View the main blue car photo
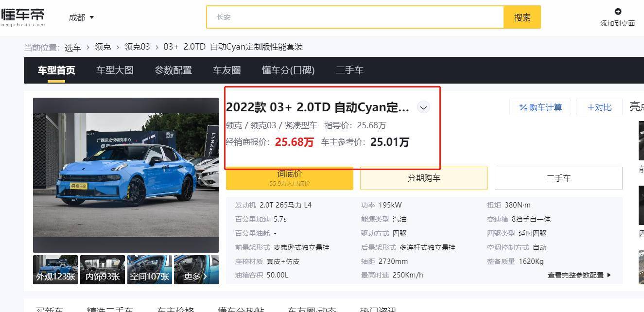The width and height of the screenshot is (644, 312). [126, 175]
